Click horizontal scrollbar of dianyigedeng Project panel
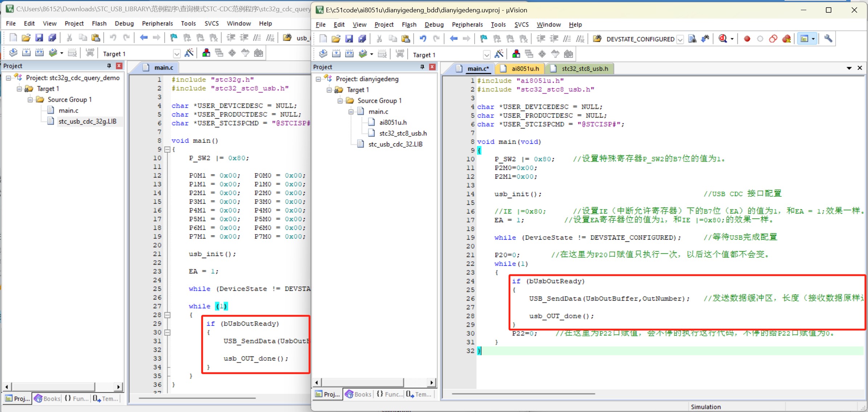 (363, 382)
